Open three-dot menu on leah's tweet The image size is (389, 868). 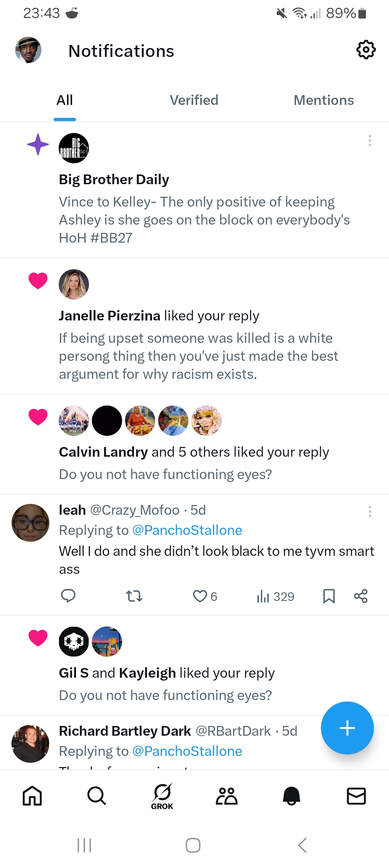370,511
